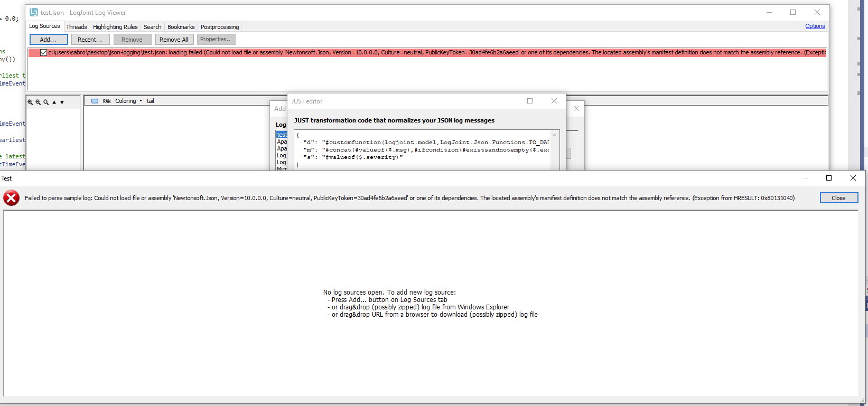Maximize the JUST editor window
Image resolution: width=868 pixels, height=406 pixels.
(530, 101)
